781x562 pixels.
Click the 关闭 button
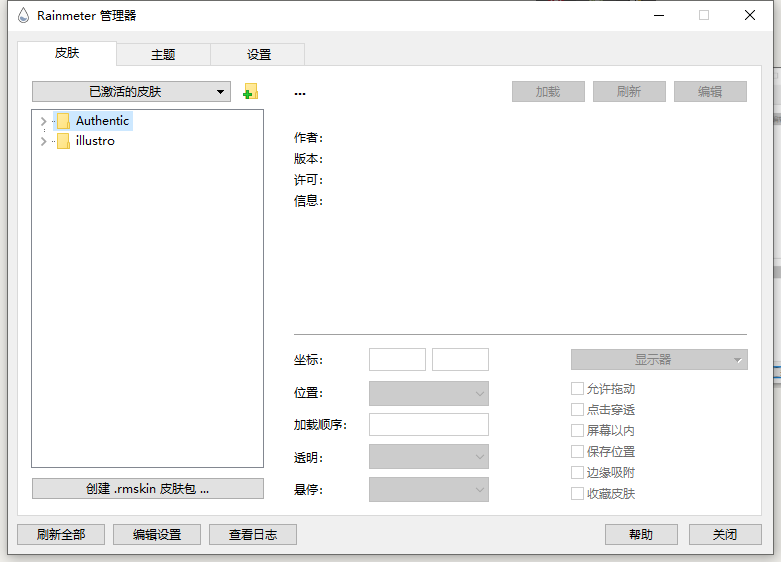coord(725,535)
